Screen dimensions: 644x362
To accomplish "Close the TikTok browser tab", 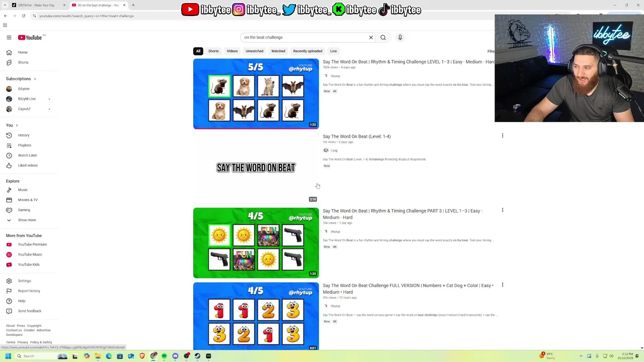I will (64, 5).
